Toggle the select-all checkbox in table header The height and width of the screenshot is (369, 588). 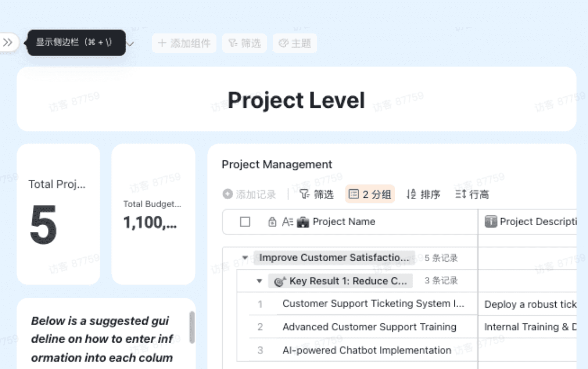(245, 222)
